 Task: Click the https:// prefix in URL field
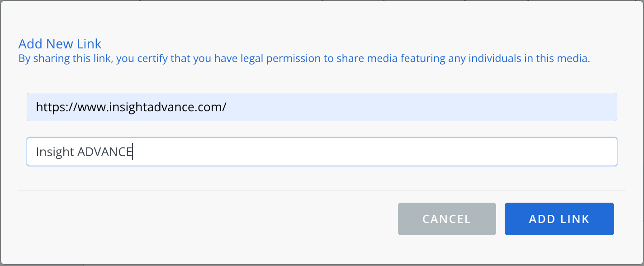pos(57,108)
